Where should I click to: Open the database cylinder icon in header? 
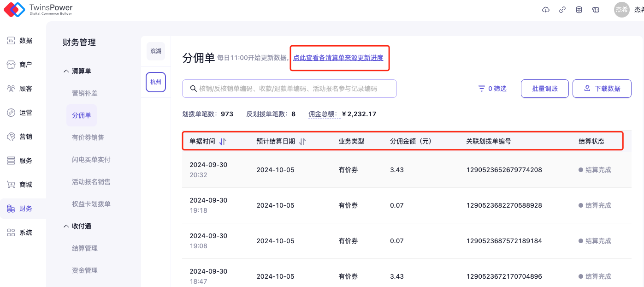coord(579,10)
